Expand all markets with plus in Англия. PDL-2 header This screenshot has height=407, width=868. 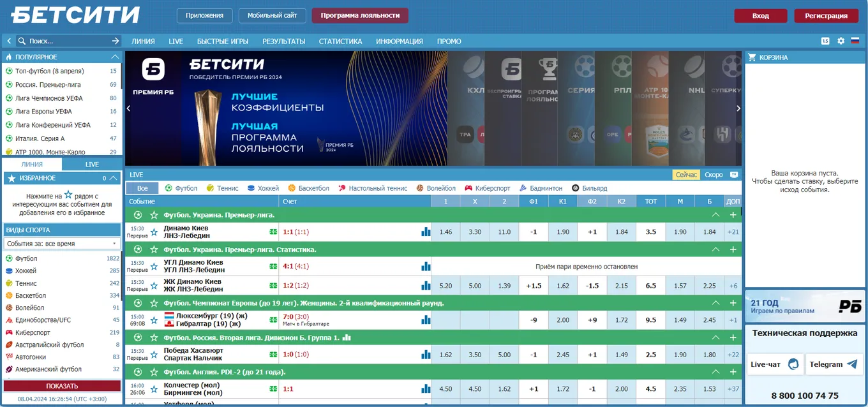733,372
